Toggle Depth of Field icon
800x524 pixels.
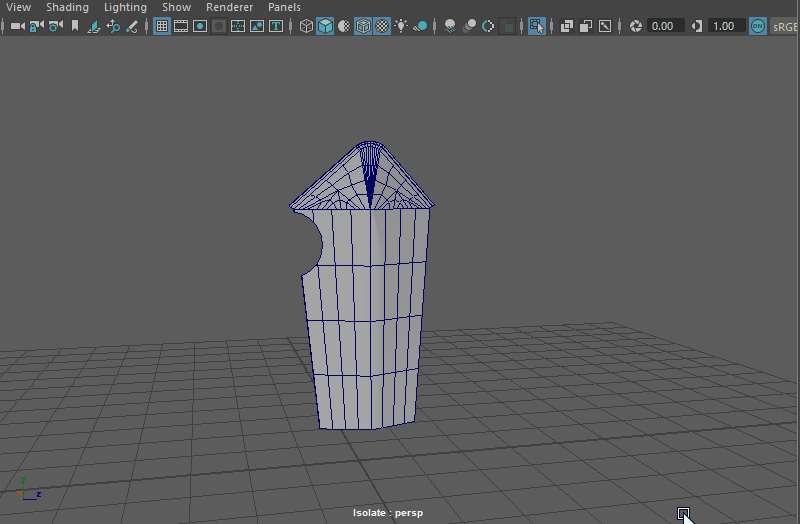pyautogui.click(x=507, y=26)
